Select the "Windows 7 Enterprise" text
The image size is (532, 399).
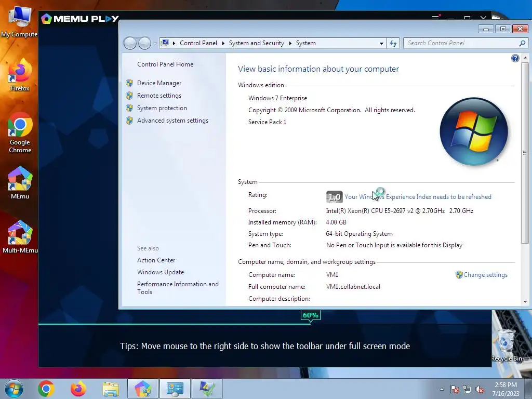[x=277, y=98]
